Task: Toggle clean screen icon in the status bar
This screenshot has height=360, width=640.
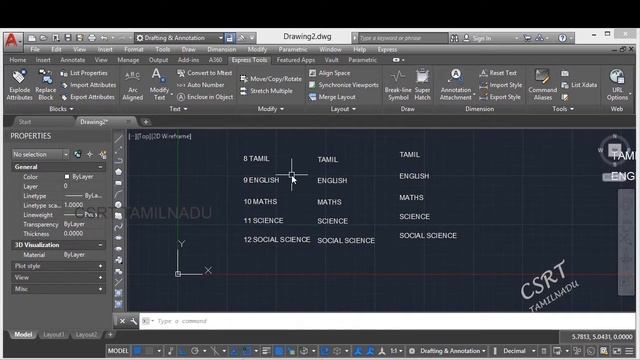Action: coord(617,351)
